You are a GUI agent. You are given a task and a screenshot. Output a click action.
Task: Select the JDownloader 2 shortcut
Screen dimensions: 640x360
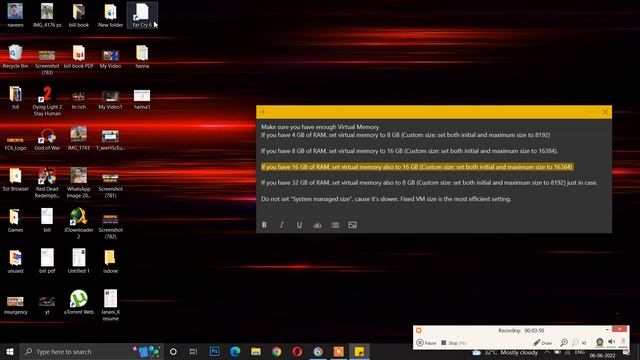[x=78, y=223]
